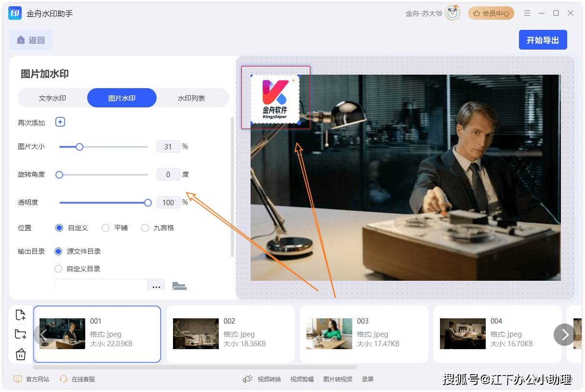
Task: Click the add file icon
Action: click(20, 315)
